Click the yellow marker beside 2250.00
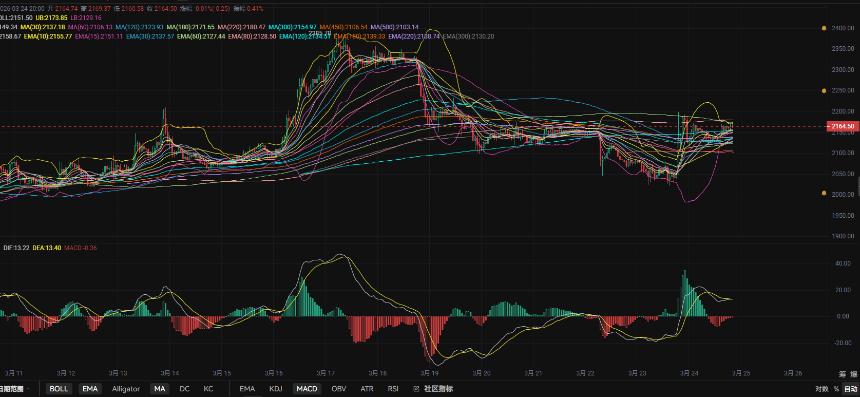Image resolution: width=860 pixels, height=397 pixels. coord(824,90)
